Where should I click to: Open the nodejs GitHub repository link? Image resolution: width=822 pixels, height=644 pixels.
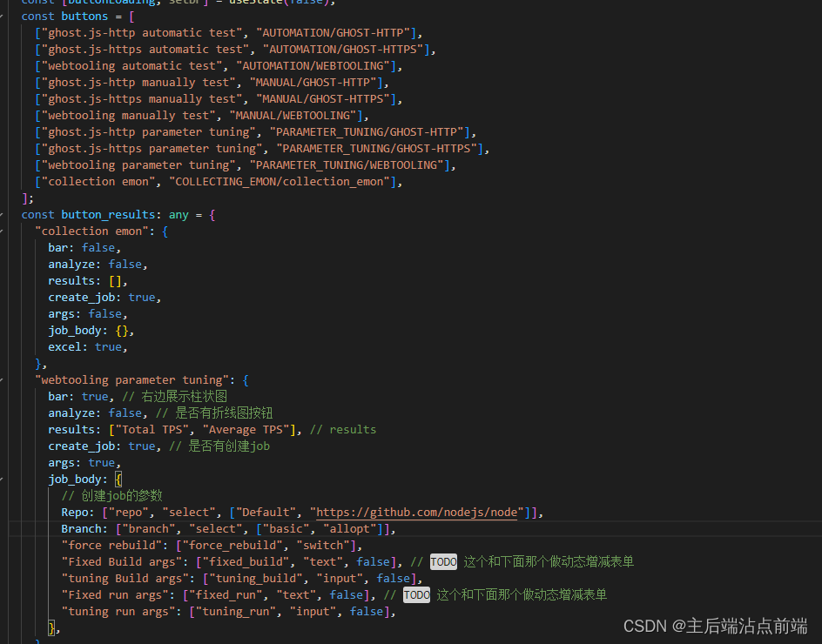click(x=416, y=512)
